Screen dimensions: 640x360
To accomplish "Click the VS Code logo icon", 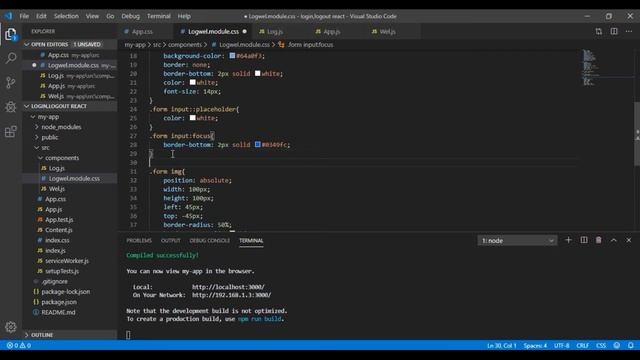I will point(9,16).
